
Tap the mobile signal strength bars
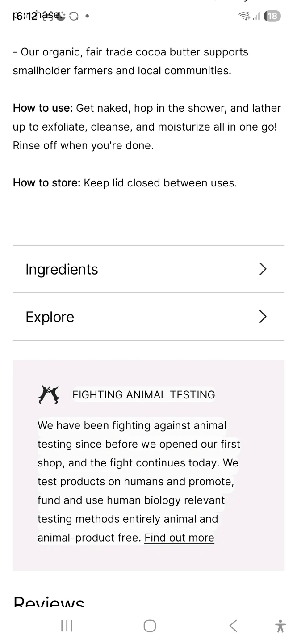pyautogui.click(x=256, y=17)
